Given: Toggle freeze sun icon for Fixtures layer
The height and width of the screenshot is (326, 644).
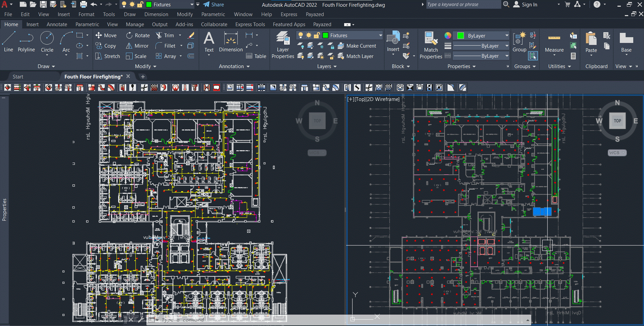Looking at the screenshot, I should pyautogui.click(x=309, y=36).
